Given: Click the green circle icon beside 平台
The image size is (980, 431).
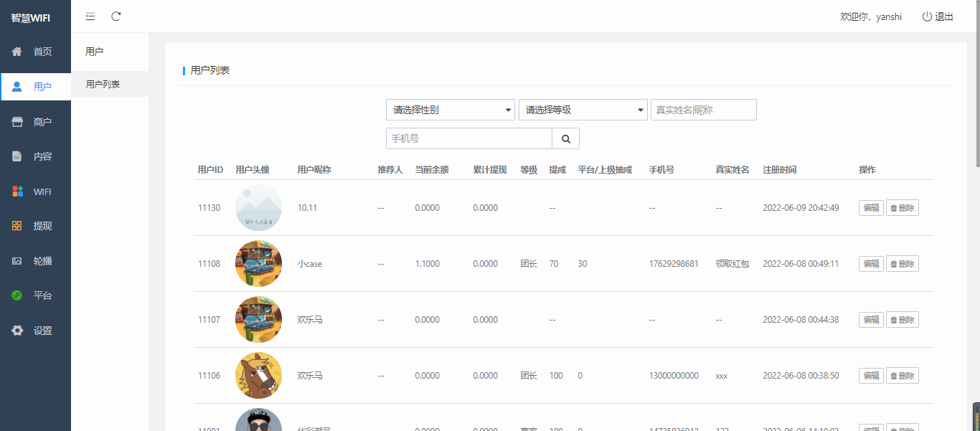Looking at the screenshot, I should click(17, 295).
